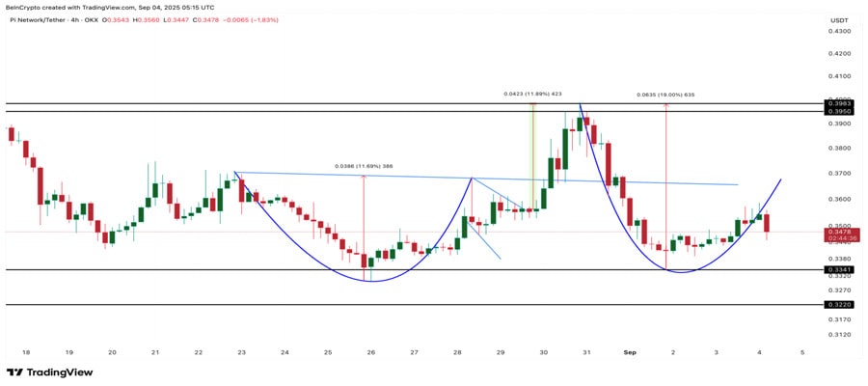Click the 0.3600 price axis tick
The height and width of the screenshot is (386, 868).
839,200
